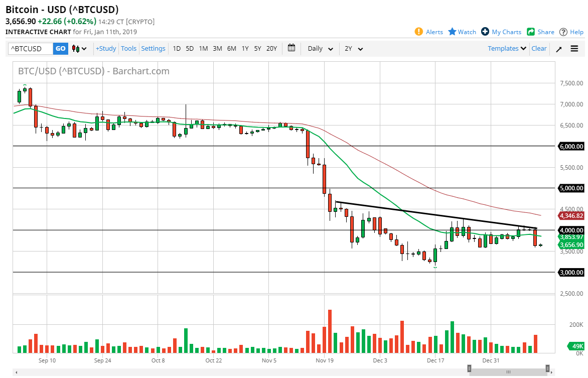The width and height of the screenshot is (588, 378).
Task: Open the Tools menu
Action: 128,49
